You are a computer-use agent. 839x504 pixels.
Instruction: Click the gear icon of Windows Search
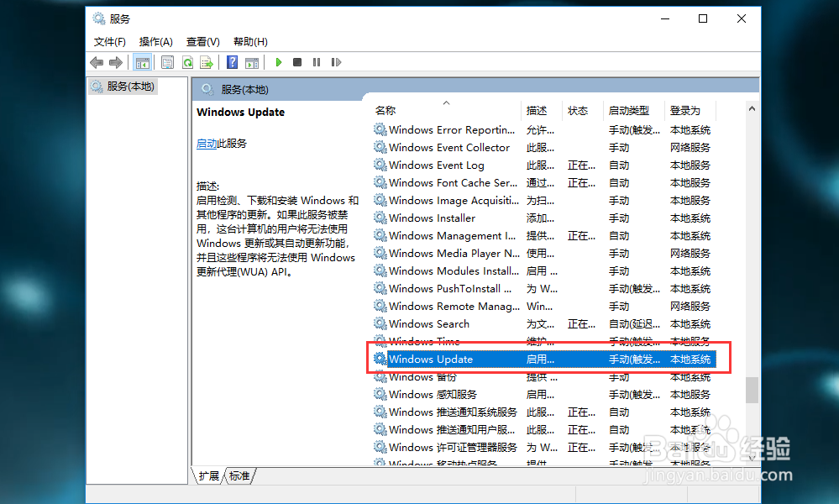380,323
